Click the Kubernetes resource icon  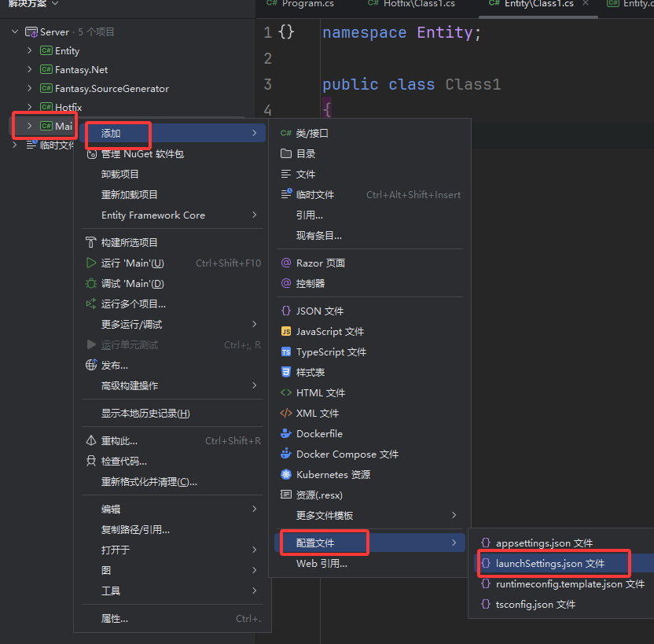click(x=285, y=474)
